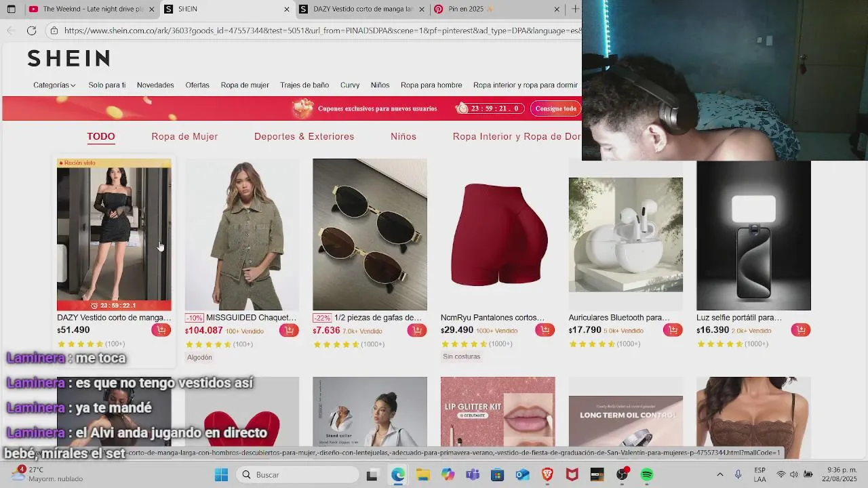Open red shorts product thumbnail
The image size is (868, 488).
click(x=498, y=235)
